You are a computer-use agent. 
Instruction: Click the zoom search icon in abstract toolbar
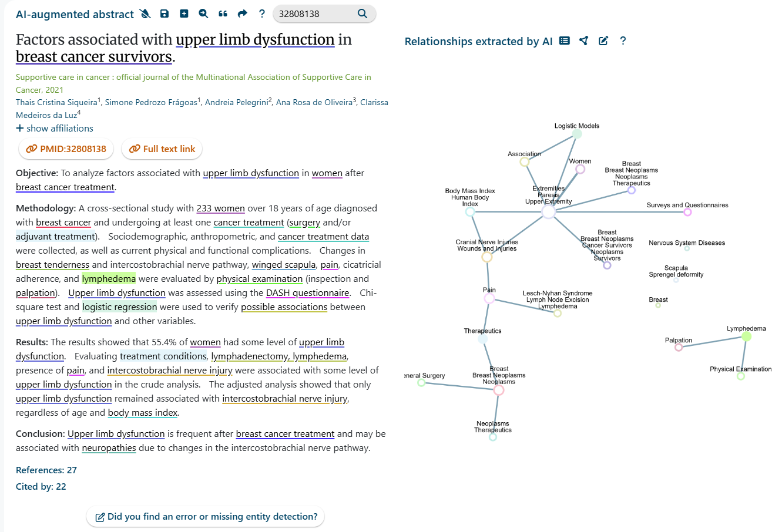[x=203, y=14]
